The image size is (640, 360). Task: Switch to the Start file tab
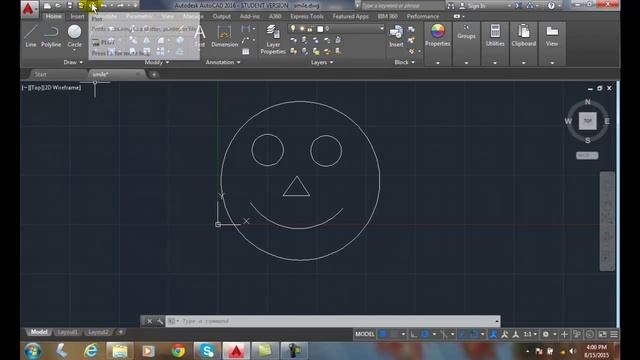[40, 74]
